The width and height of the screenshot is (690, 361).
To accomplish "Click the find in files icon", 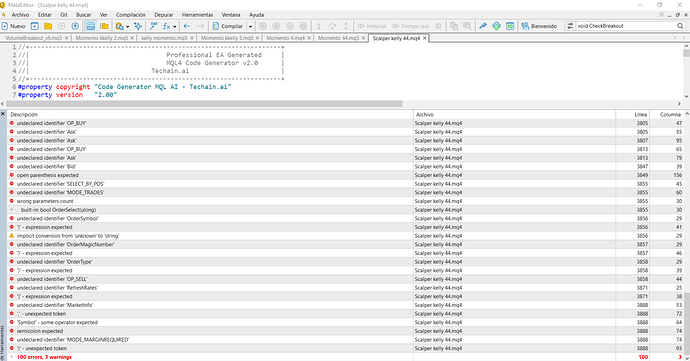I will [x=120, y=26].
